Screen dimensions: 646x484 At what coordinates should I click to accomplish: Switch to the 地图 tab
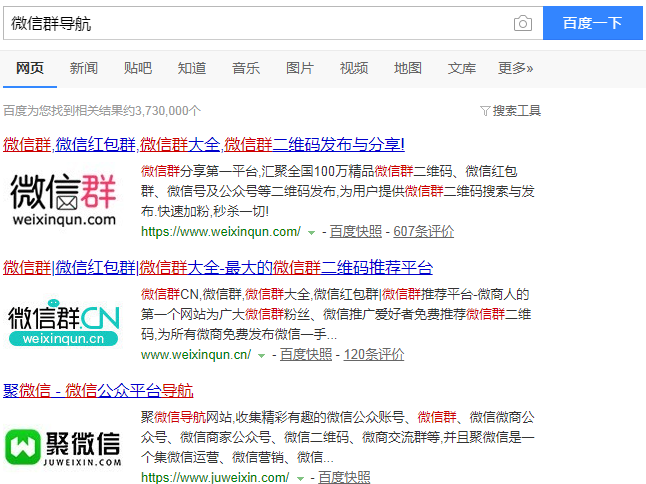pos(407,68)
